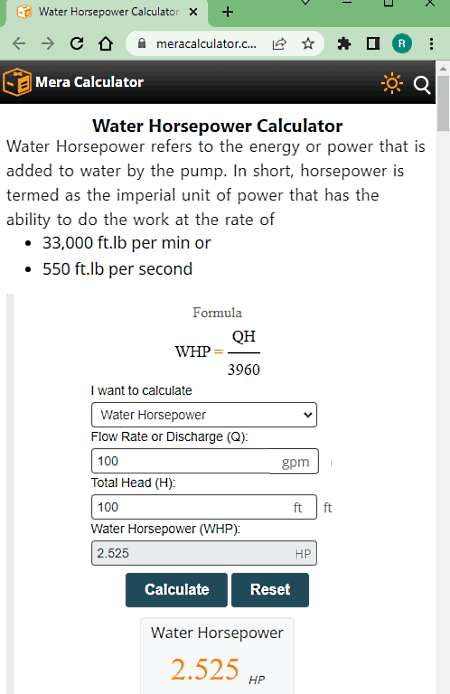
Task: Click the meracalculator address bar
Action: click(x=206, y=43)
